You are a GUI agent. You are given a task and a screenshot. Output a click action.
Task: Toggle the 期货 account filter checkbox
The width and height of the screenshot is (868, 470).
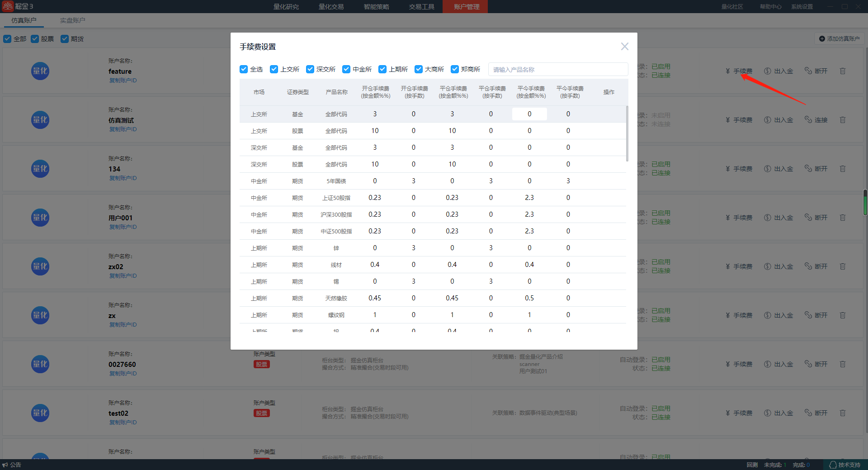65,39
